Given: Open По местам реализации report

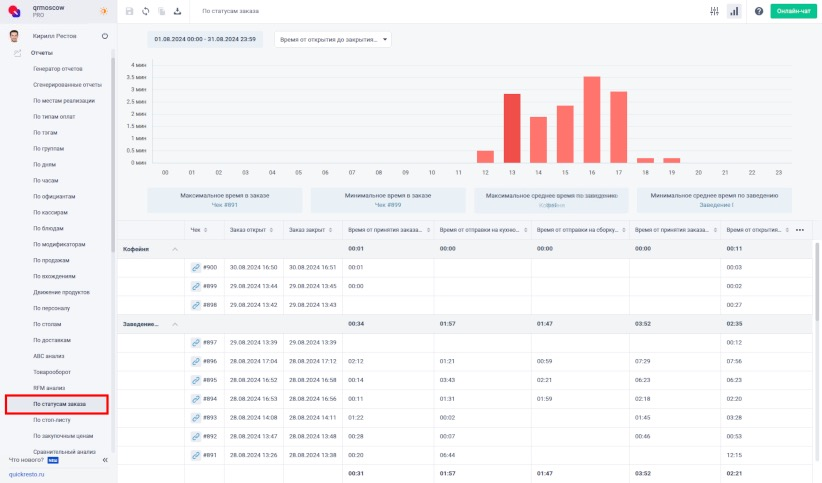Looking at the screenshot, I should tap(64, 101).
